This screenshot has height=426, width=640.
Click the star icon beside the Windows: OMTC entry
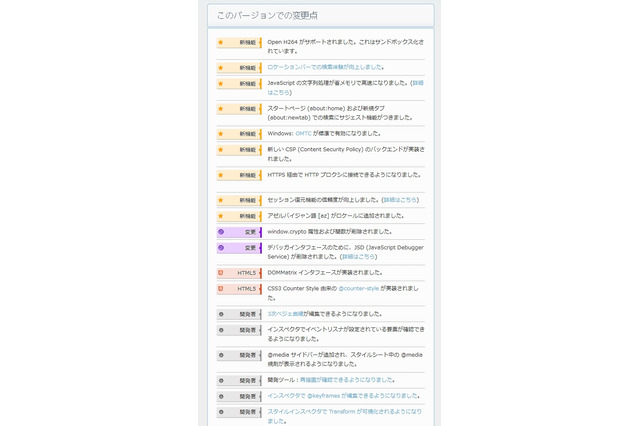point(220,133)
